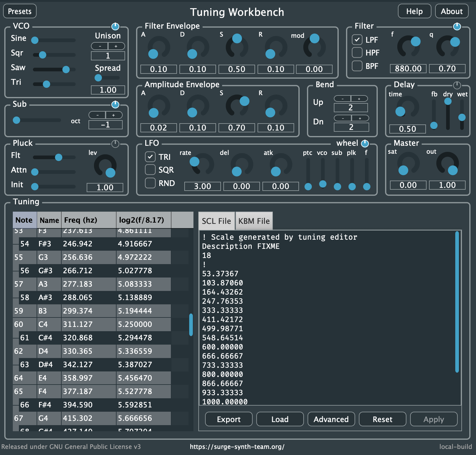476x455 pixels.
Task: Export the current tuning scale
Action: 229,419
